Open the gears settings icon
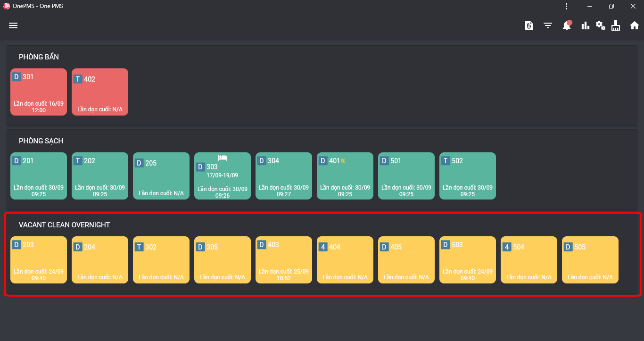Screen dimensions: 644x341 pyautogui.click(x=600, y=25)
